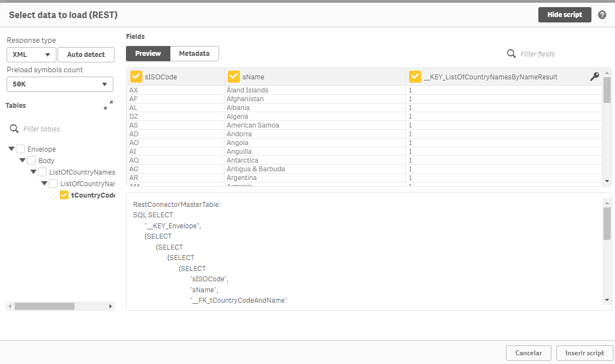Collapse the Envelope tree node
Screen dimensions: 615x364
tap(12, 149)
